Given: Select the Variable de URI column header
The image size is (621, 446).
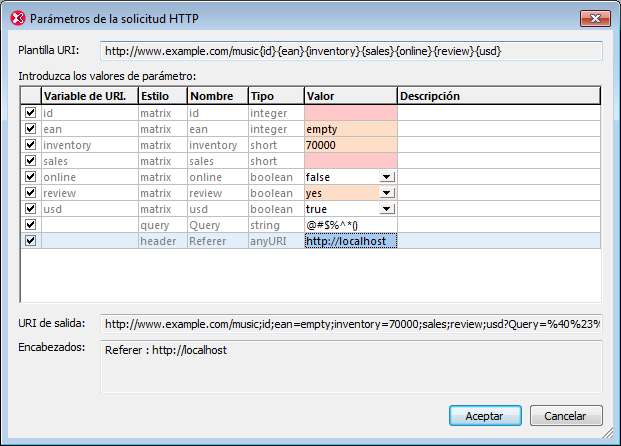Looking at the screenshot, I should tap(89, 96).
